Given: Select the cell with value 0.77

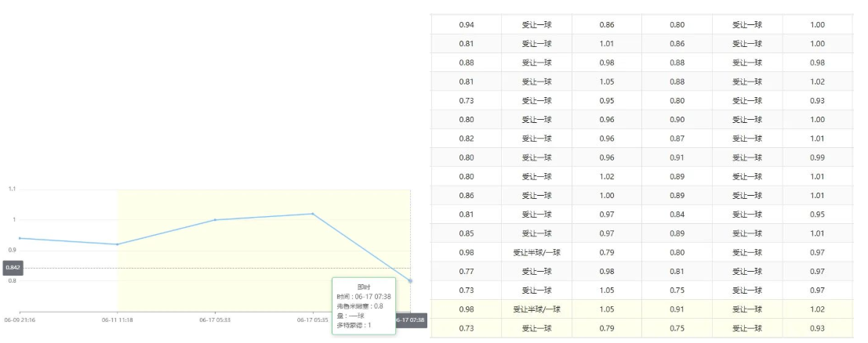Looking at the screenshot, I should click(466, 271).
